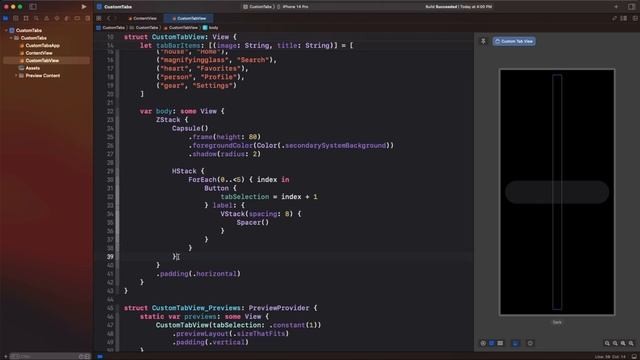Toggle the debug area at bottom right
The width and height of the screenshot is (640, 360).
[634, 357]
